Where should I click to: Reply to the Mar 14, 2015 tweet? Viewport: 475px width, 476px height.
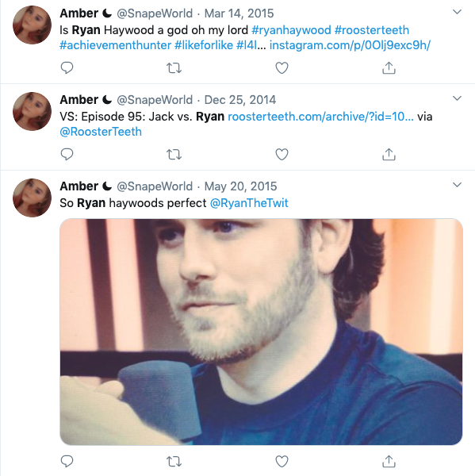67,67
